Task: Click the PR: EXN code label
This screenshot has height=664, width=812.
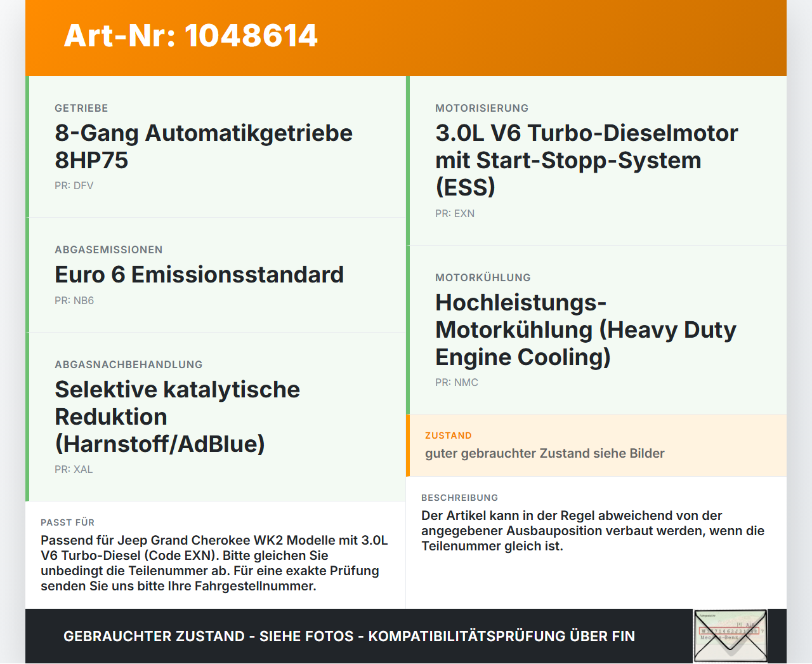Action: coord(455,214)
